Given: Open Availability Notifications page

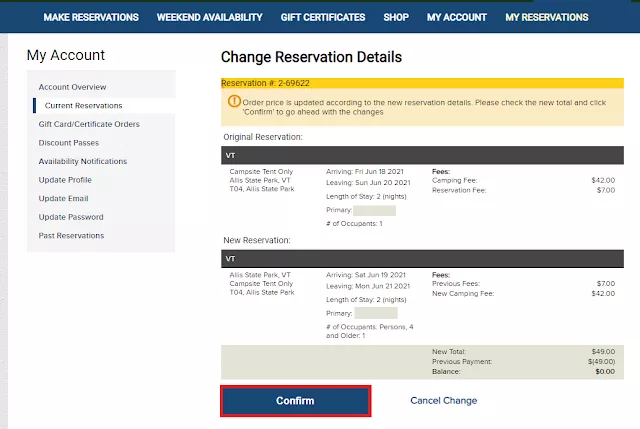Looking at the screenshot, I should click(x=82, y=161).
